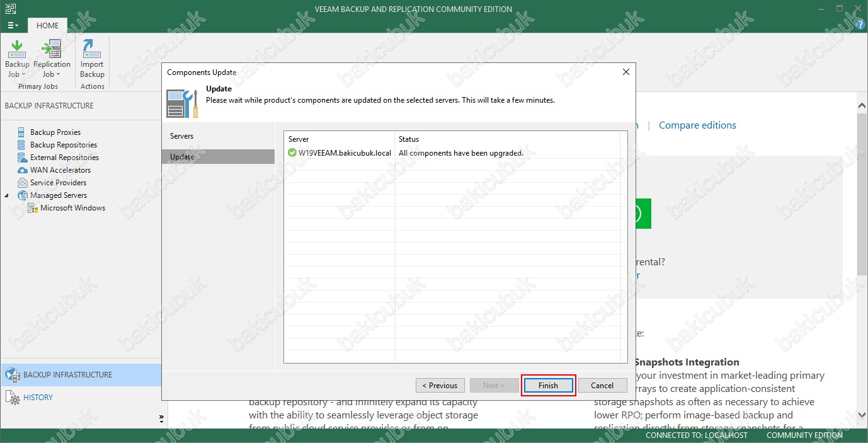Select the W19VEEAM.bakicubuk.local server row
This screenshot has width=868, height=443.
(x=452, y=153)
